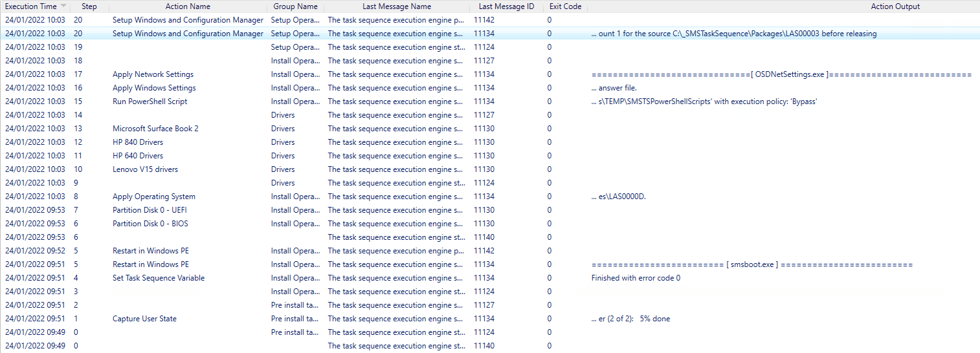Viewport: 980px width, 353px height.
Task: Click the '... answer file.' output cell
Action: (x=614, y=88)
